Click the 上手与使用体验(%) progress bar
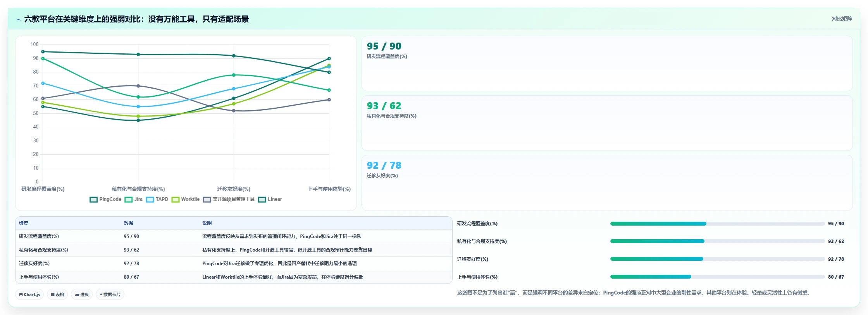Viewport: 868px width, 315px height. click(717, 277)
